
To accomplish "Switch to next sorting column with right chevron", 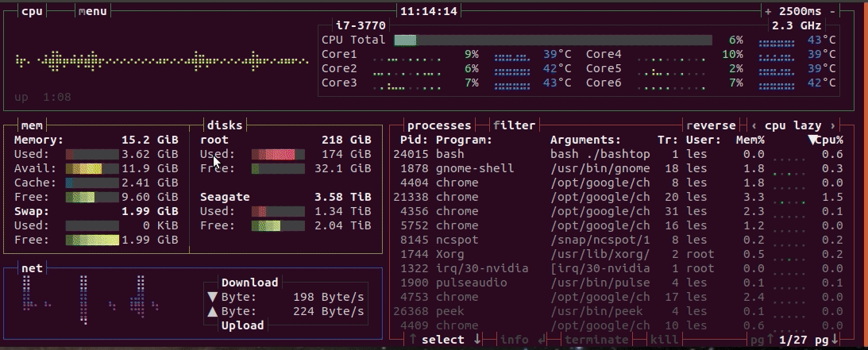I will (832, 125).
